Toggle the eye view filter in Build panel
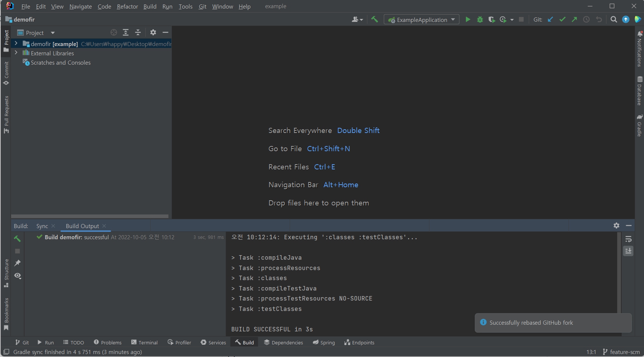The width and height of the screenshot is (644, 357). (17, 276)
